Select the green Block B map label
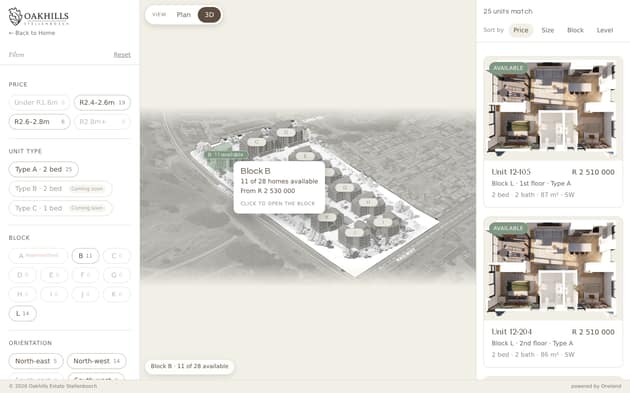This screenshot has width=630, height=393. coord(226,155)
